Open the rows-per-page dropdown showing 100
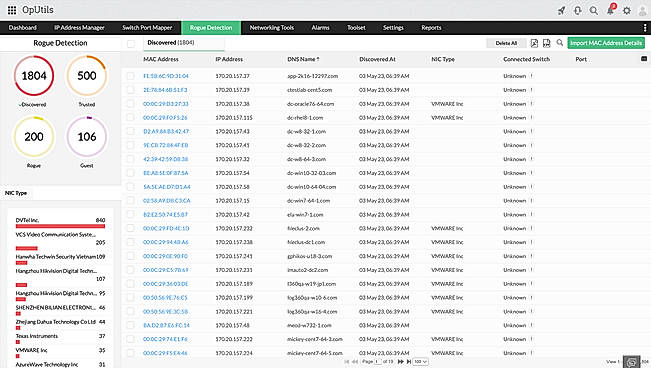Viewport: 651px width, 368px height. pos(420,362)
